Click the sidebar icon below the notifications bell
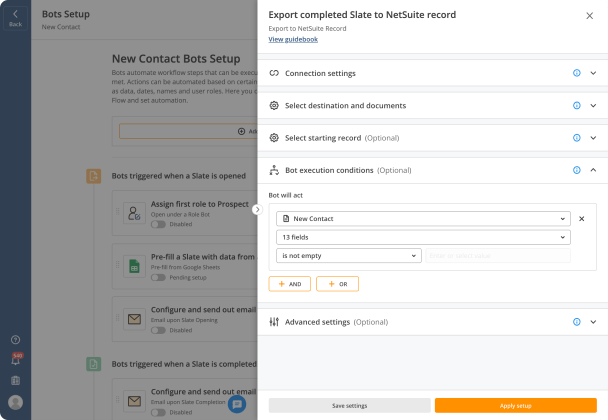 pyautogui.click(x=16, y=380)
